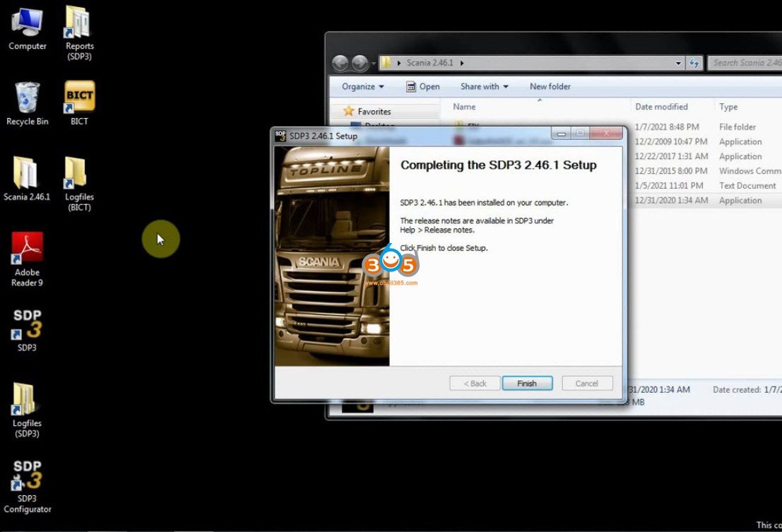This screenshot has height=532, width=782.
Task: Launch the SDP3 desktop shortcut
Action: point(27,331)
